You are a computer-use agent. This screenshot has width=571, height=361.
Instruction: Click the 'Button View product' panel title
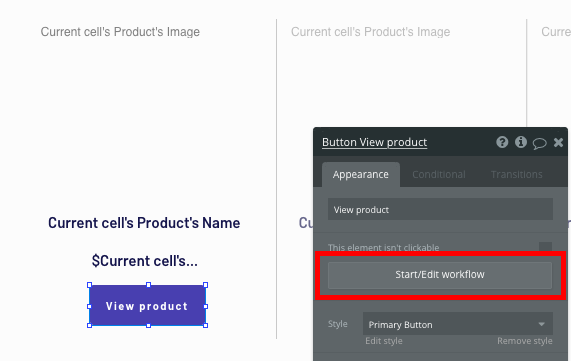[x=374, y=142]
